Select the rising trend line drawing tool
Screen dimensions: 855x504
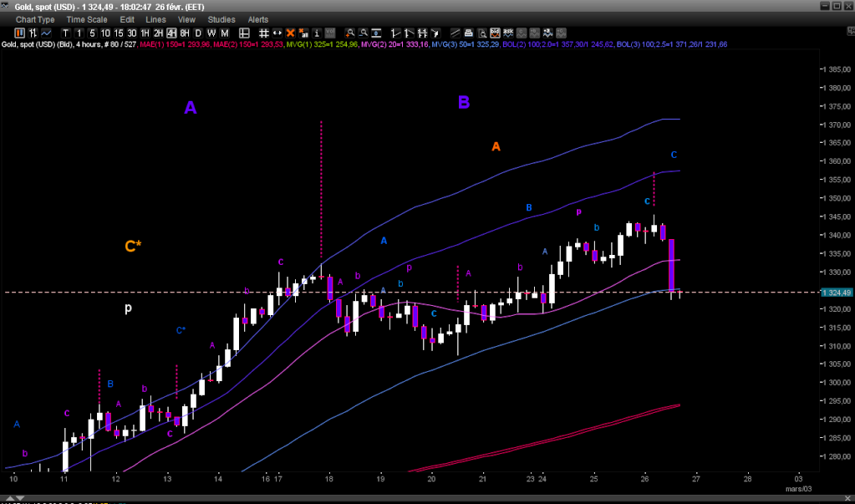(396, 33)
